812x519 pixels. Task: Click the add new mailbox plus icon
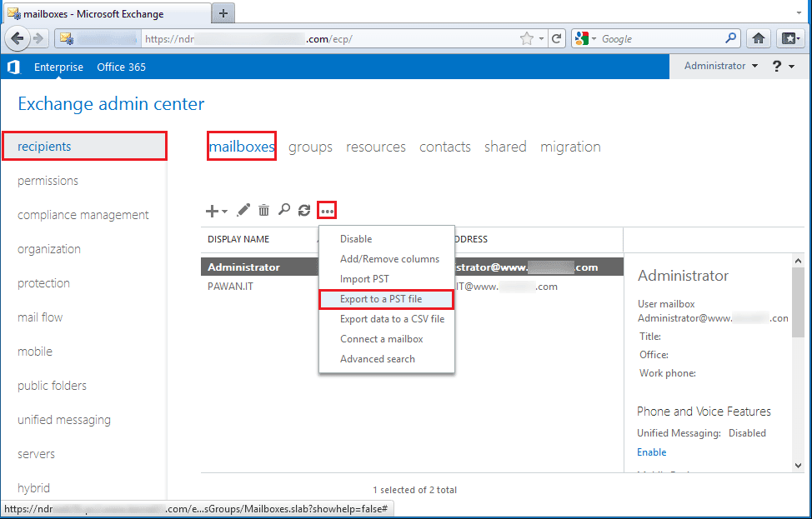pos(212,211)
